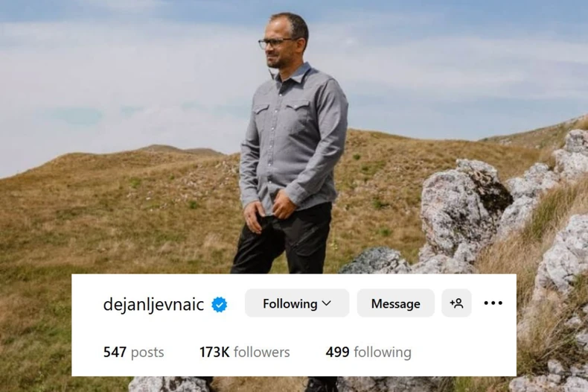Click the word 'following' beside 499
The image size is (588, 392).
(x=383, y=353)
